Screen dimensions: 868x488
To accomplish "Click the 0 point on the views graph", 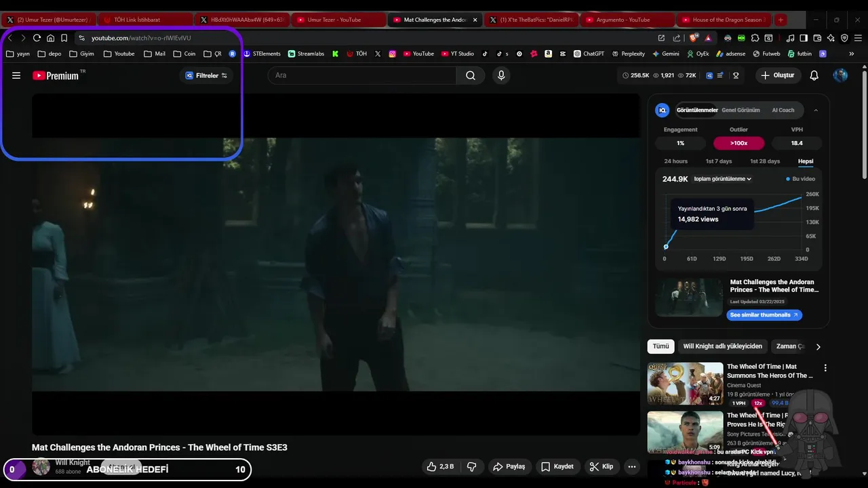I will click(666, 247).
